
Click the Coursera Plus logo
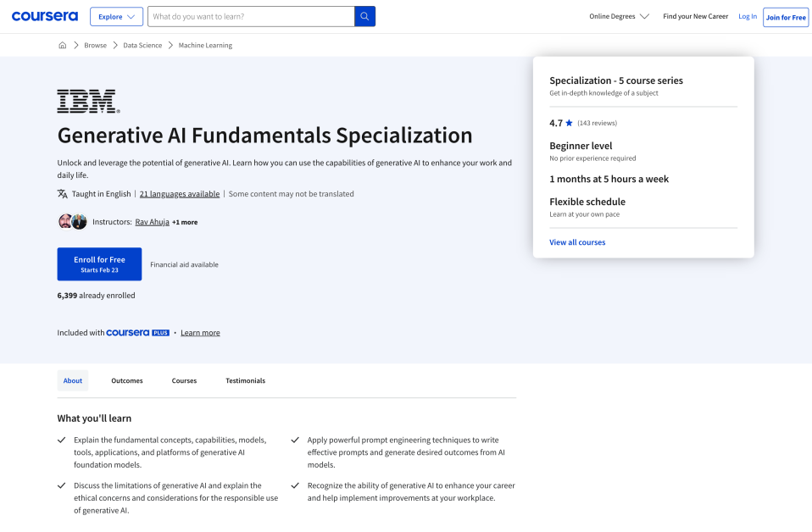click(x=136, y=332)
